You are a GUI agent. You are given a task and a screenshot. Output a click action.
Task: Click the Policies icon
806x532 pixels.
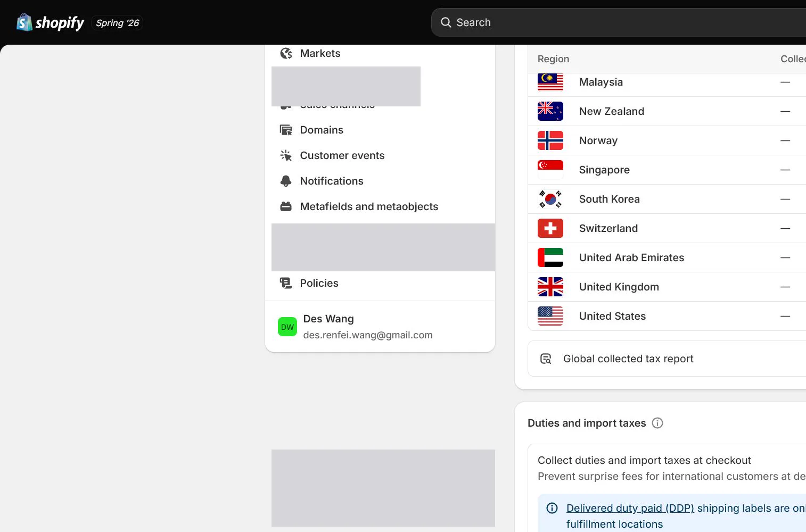pos(286,283)
